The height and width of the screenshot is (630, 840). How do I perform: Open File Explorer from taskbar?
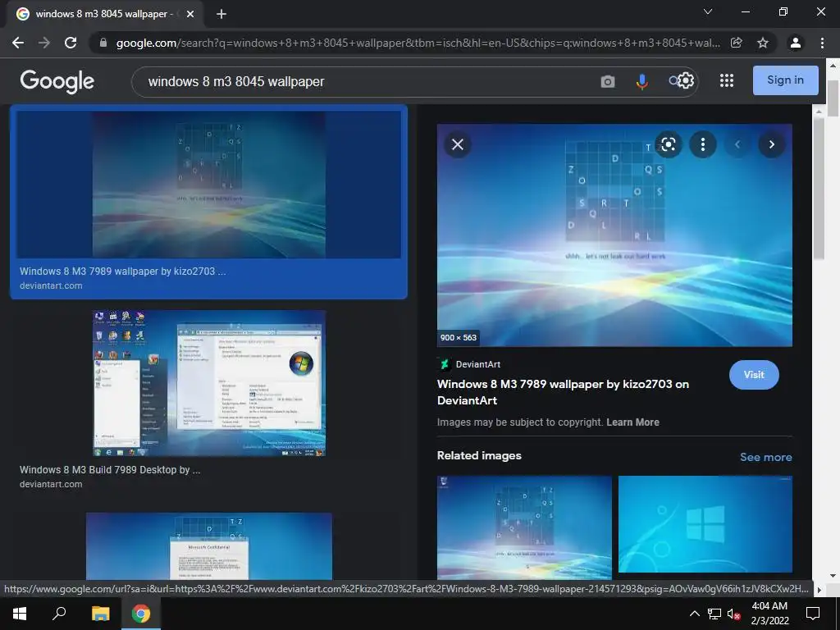click(100, 614)
